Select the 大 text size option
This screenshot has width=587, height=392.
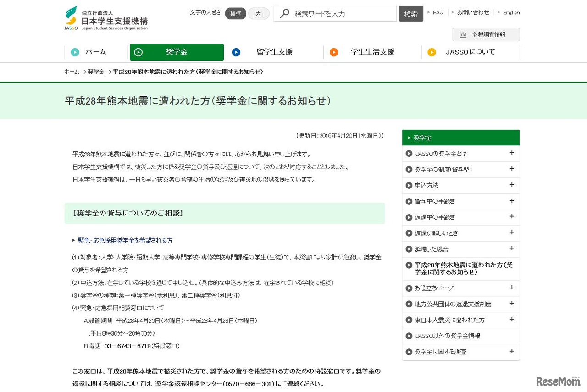click(259, 13)
